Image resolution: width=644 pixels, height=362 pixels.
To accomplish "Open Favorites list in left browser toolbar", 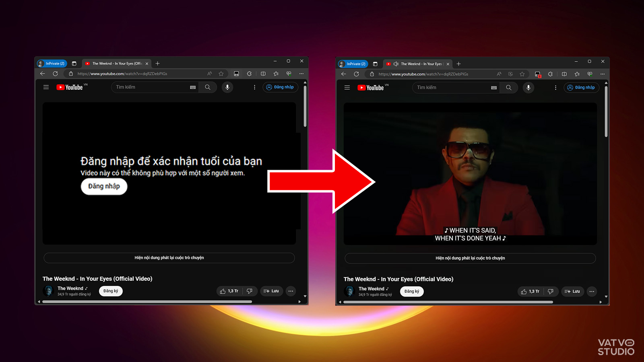I will 276,74.
